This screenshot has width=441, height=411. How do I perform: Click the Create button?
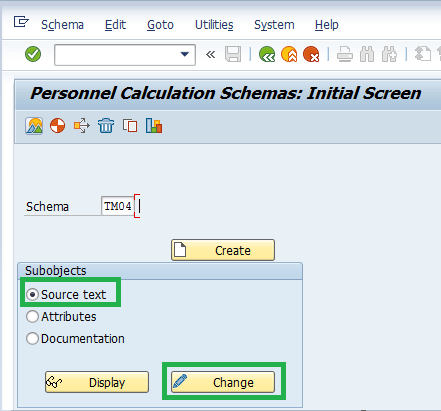(x=223, y=250)
